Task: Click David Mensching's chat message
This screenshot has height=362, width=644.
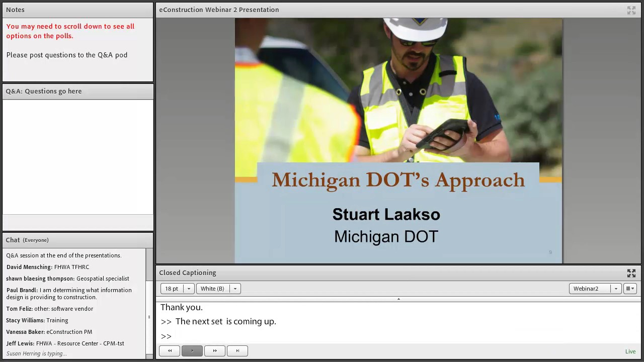Action: coord(48,267)
